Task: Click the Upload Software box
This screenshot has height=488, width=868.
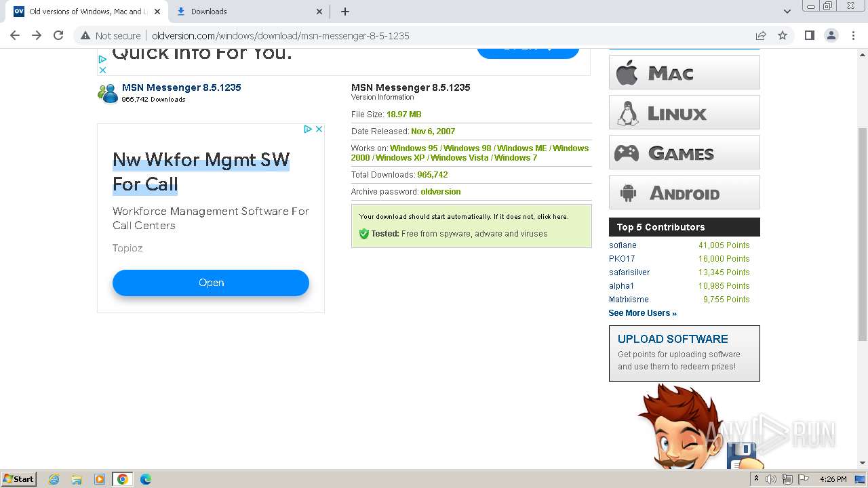Action: [x=684, y=353]
